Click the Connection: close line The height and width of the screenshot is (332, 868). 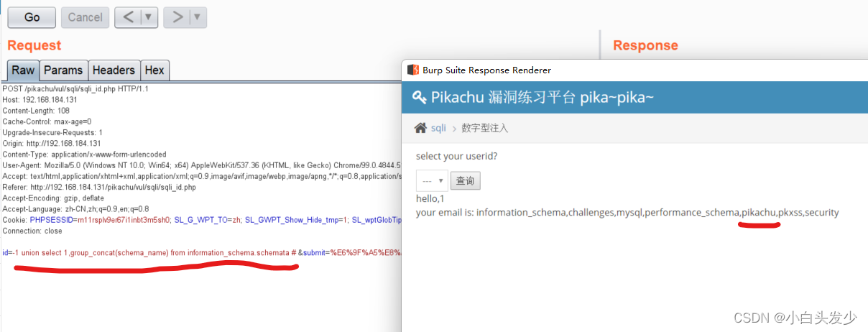tap(32, 231)
